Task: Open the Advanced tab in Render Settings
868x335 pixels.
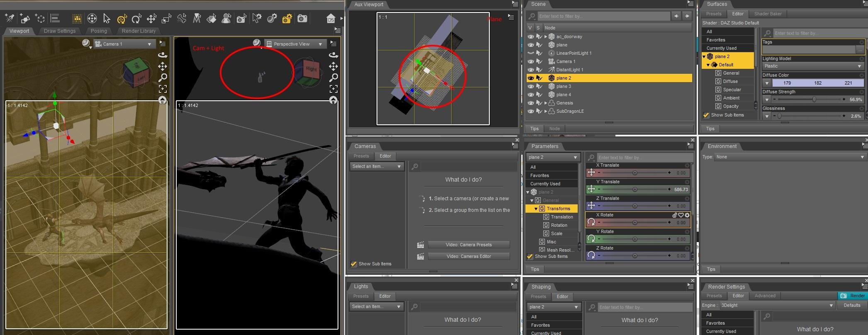Action: pyautogui.click(x=765, y=296)
